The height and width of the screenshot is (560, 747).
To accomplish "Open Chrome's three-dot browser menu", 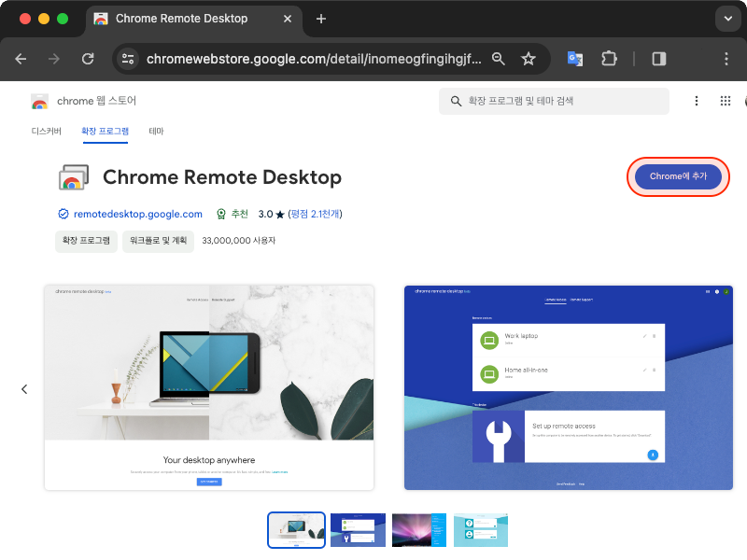I will pos(726,58).
